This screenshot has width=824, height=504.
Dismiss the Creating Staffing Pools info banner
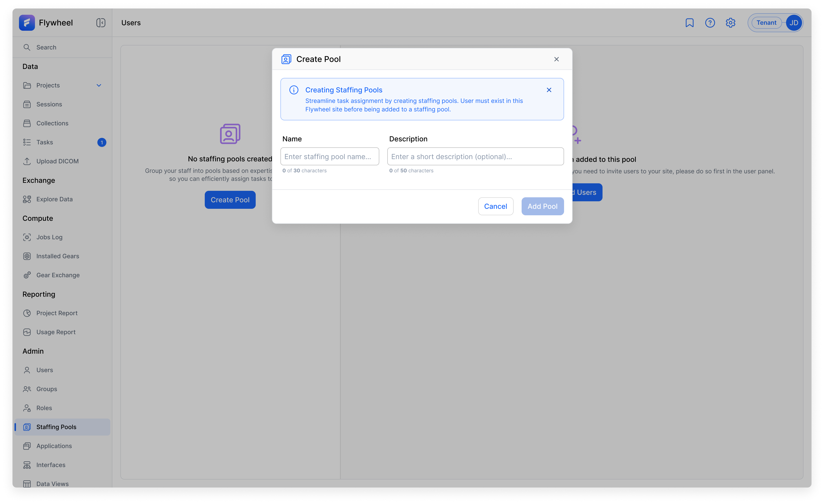coord(549,90)
